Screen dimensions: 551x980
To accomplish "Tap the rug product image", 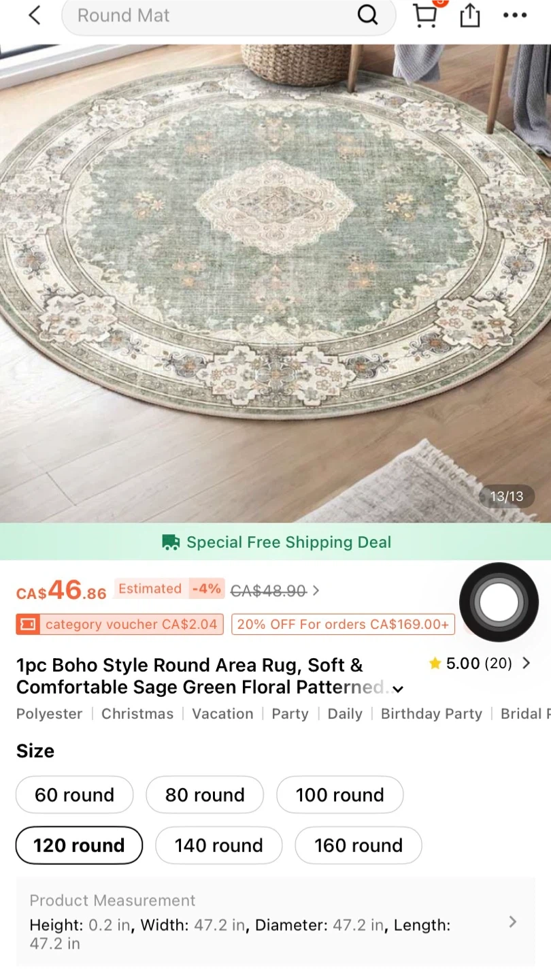I will point(275,284).
